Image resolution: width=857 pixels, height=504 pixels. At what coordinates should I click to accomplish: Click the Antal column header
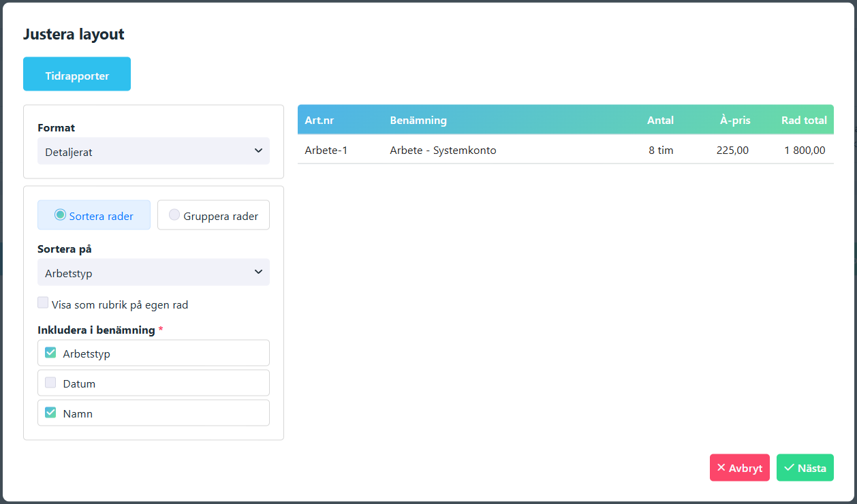coord(660,120)
